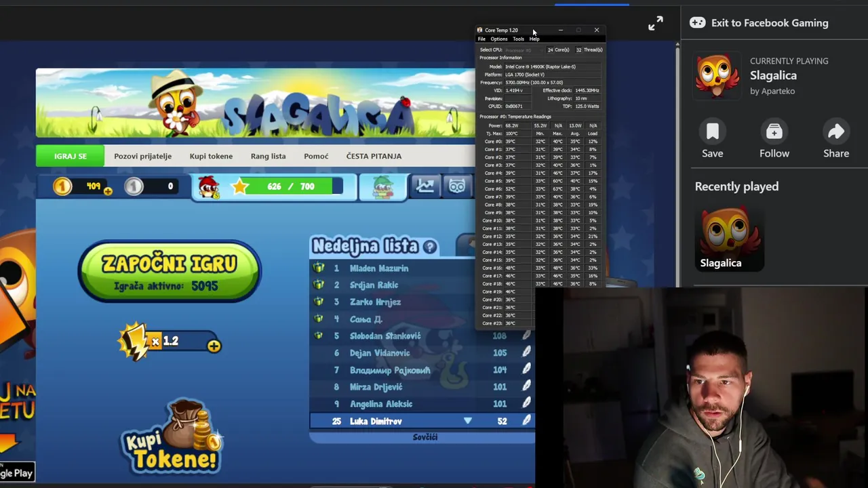Select Сања Д. leaderboard row
The width and height of the screenshot is (868, 488).
pyautogui.click(x=393, y=319)
